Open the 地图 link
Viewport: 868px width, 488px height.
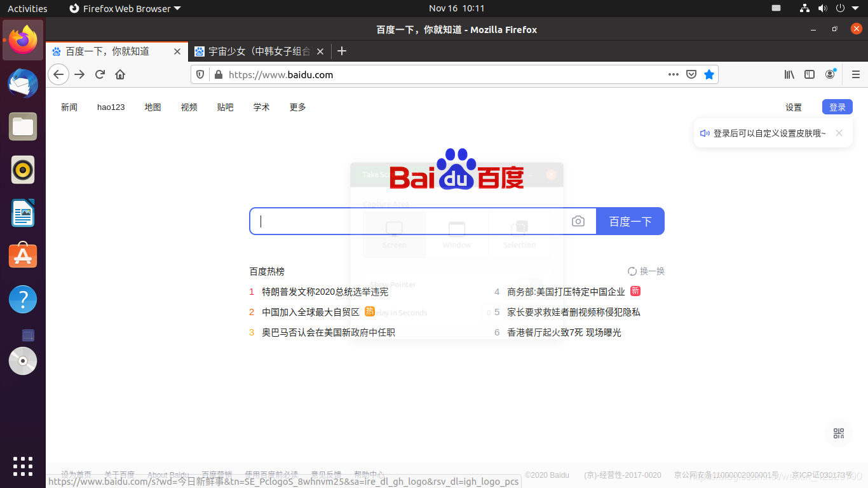pyautogui.click(x=153, y=107)
